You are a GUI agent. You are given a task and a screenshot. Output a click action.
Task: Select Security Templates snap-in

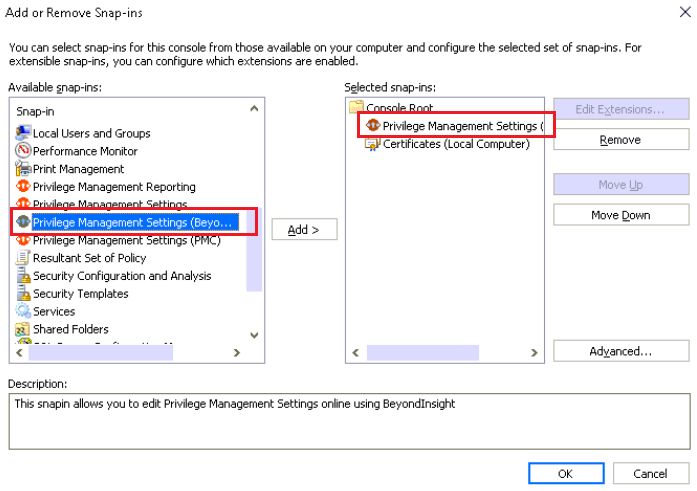pos(80,293)
